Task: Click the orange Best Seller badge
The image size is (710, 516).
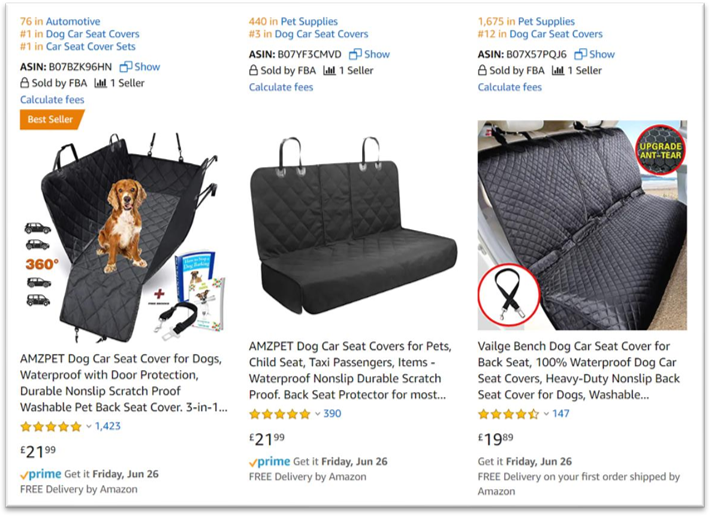Action: click(x=51, y=119)
